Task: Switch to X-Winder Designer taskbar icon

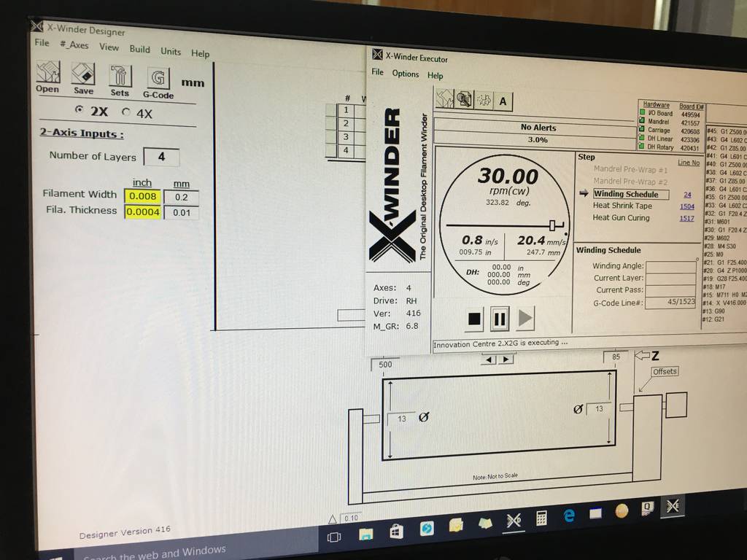Action: coord(514,521)
